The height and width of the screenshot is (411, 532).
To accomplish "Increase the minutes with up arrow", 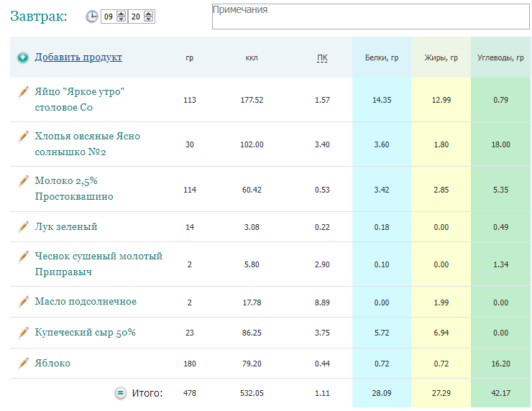I will click(x=148, y=14).
